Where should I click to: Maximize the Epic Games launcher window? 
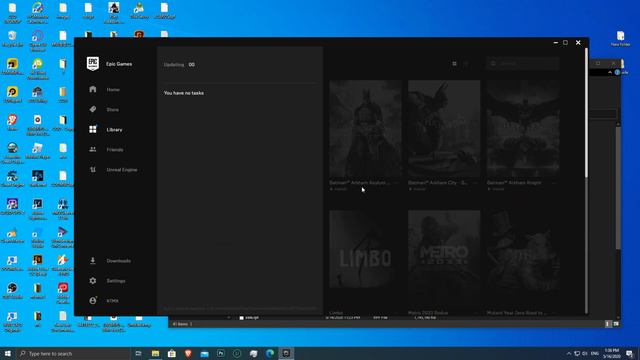pos(566,42)
